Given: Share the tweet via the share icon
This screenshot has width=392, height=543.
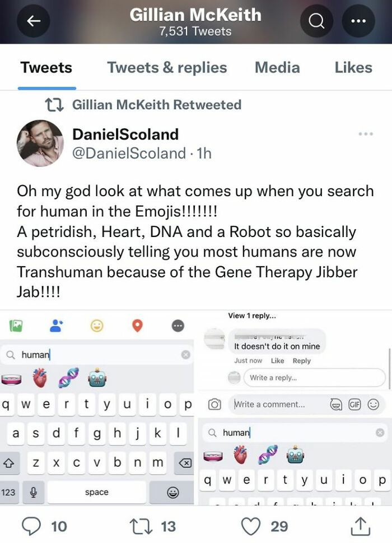Looking at the screenshot, I should click(x=361, y=526).
